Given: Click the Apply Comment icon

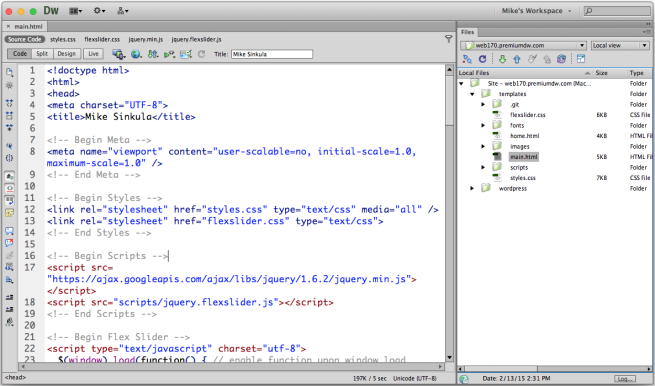Looking at the screenshot, I should click(9, 230).
